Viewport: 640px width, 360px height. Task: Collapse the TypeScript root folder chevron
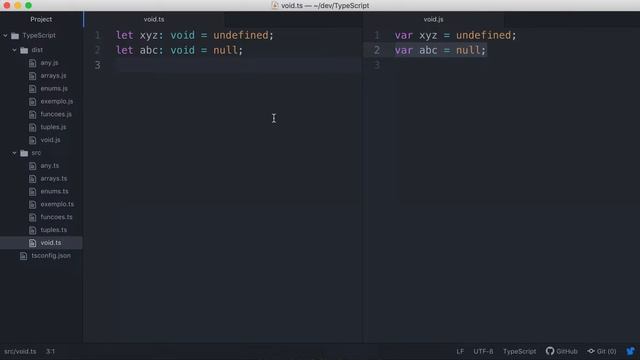point(5,36)
